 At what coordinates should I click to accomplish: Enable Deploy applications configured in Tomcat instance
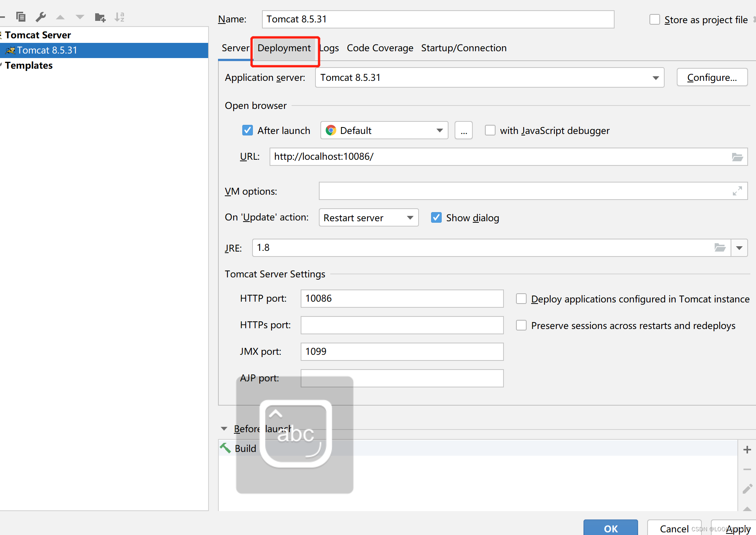[x=521, y=299]
